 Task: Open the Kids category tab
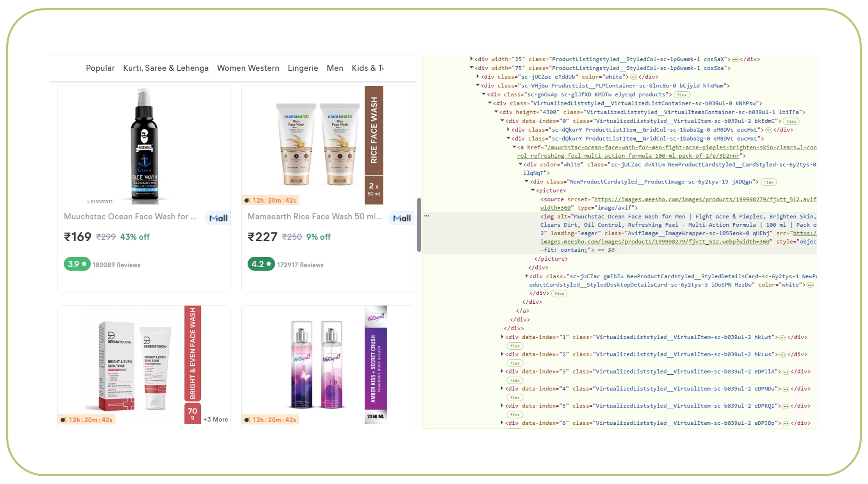point(367,68)
